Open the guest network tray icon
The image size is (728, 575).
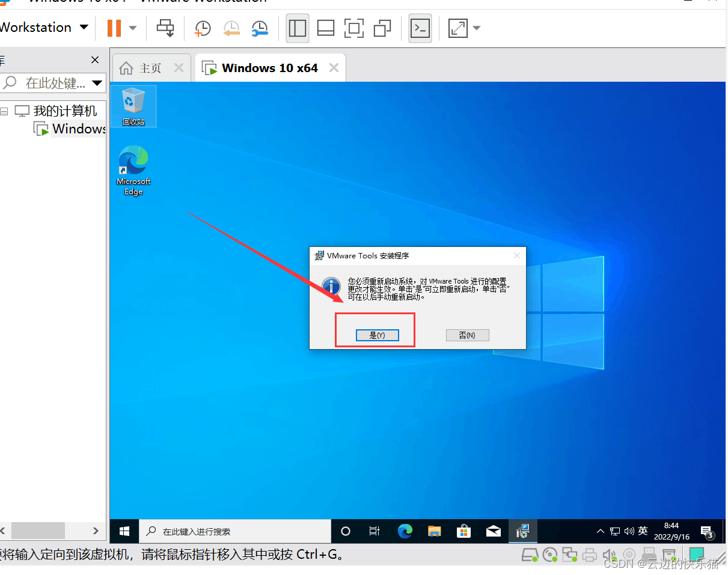tap(615, 531)
